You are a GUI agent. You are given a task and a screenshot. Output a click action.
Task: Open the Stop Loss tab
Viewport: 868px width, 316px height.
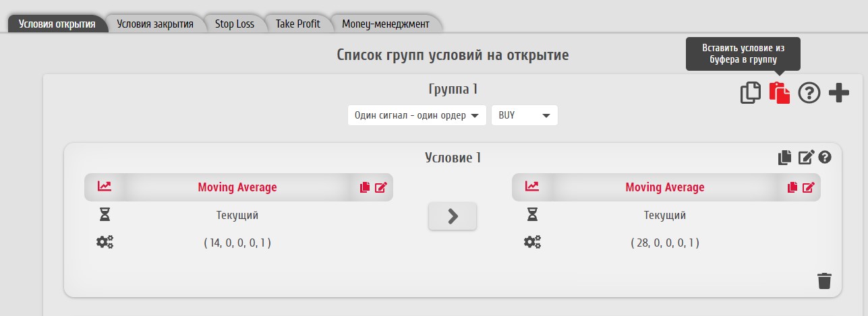tap(235, 24)
